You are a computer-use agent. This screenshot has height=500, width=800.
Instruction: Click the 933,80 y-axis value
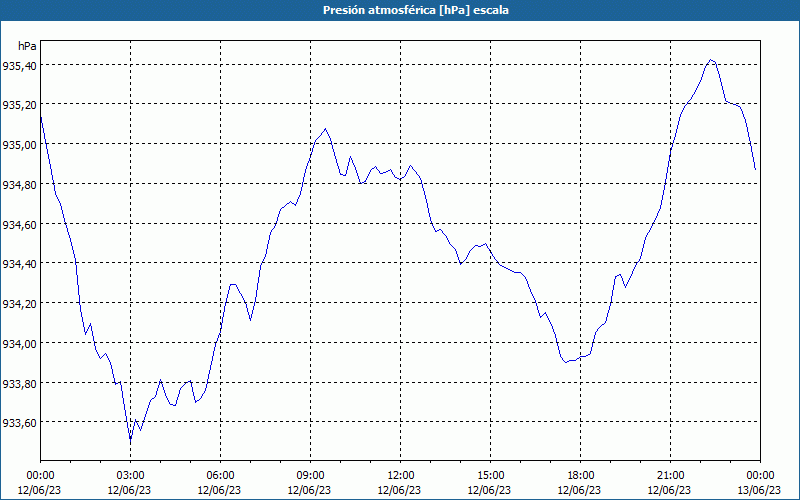click(x=19, y=383)
